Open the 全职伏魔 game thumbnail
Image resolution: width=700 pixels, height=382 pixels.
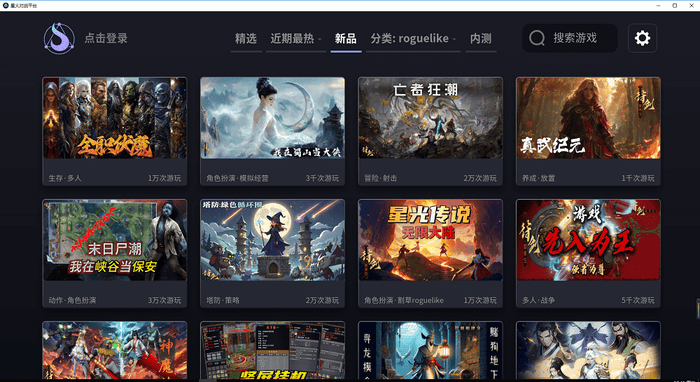[x=115, y=118]
